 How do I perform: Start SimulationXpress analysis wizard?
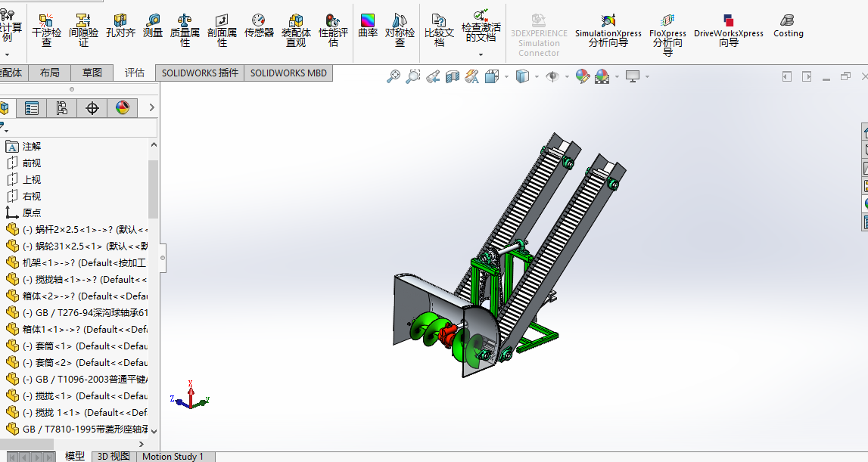point(608,30)
